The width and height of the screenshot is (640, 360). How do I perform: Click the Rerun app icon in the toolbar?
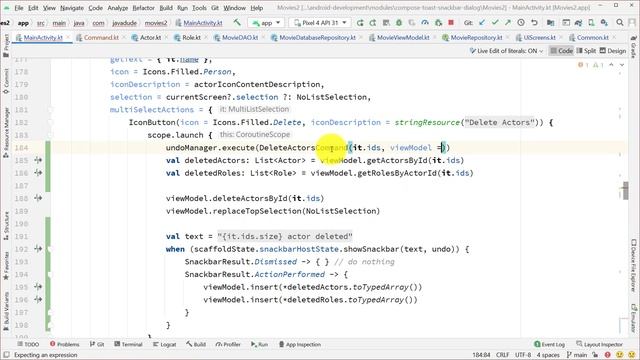tap(360, 23)
